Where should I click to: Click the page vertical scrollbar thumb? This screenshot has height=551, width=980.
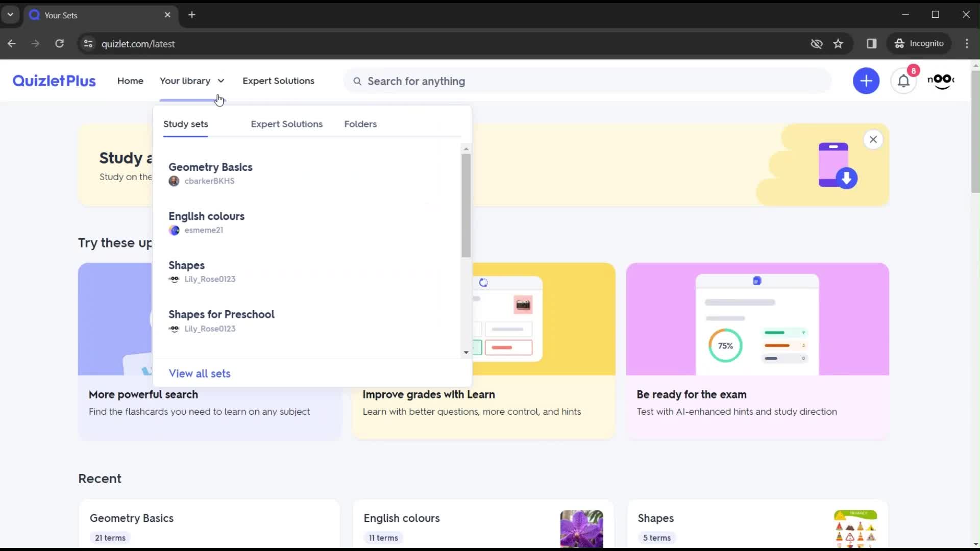975,132
